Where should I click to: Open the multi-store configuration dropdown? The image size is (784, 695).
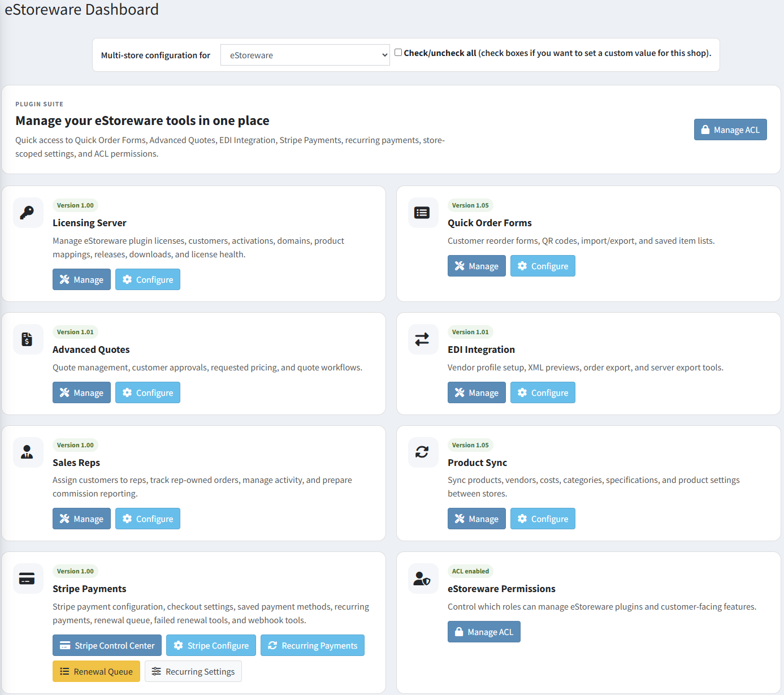(x=305, y=55)
